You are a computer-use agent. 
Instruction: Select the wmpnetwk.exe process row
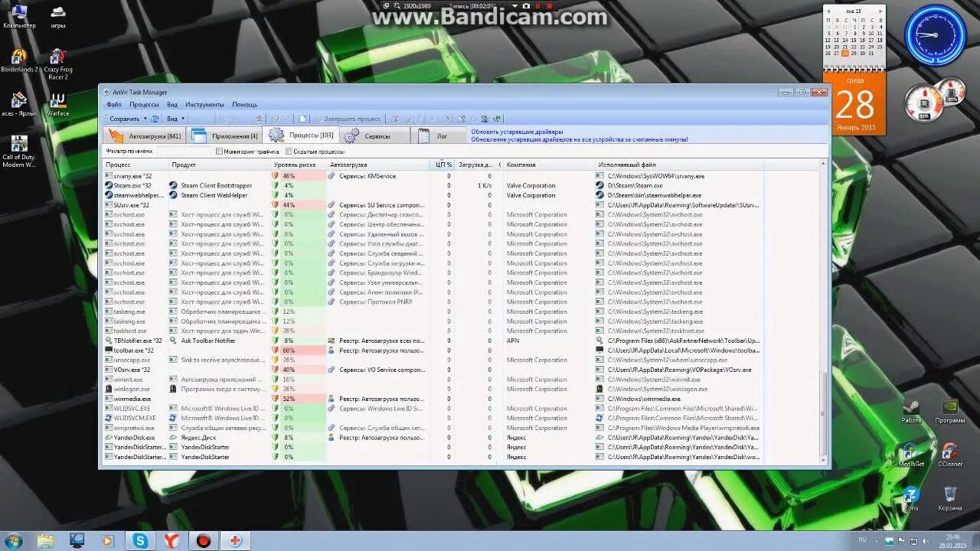pos(433,428)
